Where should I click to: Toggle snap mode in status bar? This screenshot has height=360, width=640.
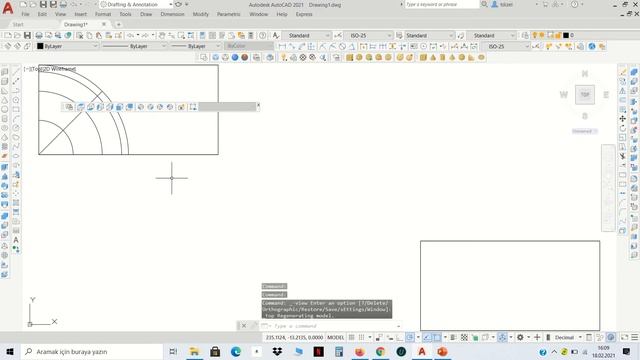362,337
